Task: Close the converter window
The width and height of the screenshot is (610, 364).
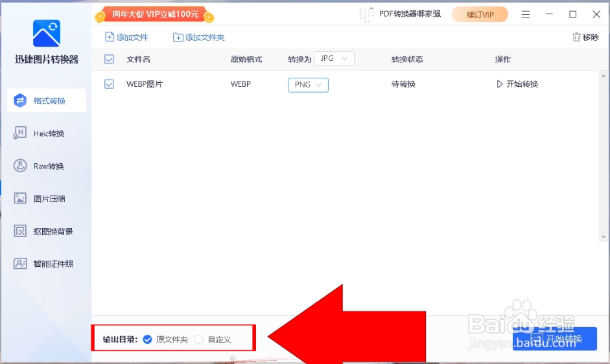Action: pyautogui.click(x=596, y=14)
